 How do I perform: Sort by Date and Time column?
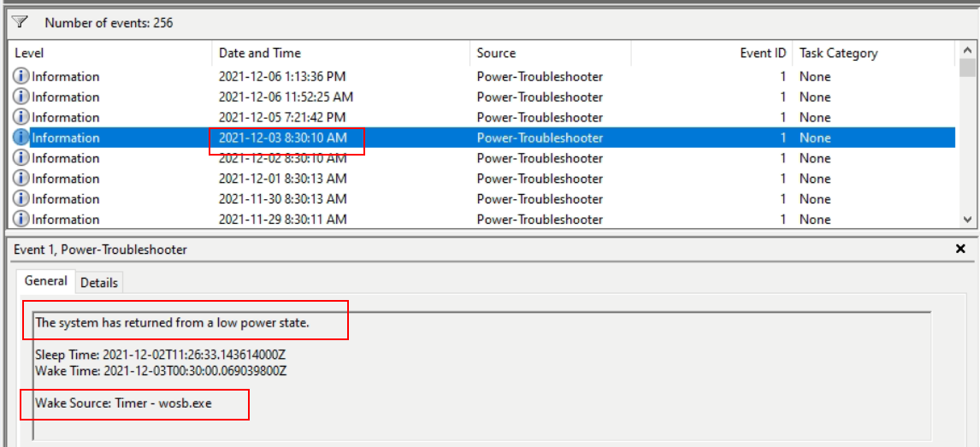click(260, 53)
